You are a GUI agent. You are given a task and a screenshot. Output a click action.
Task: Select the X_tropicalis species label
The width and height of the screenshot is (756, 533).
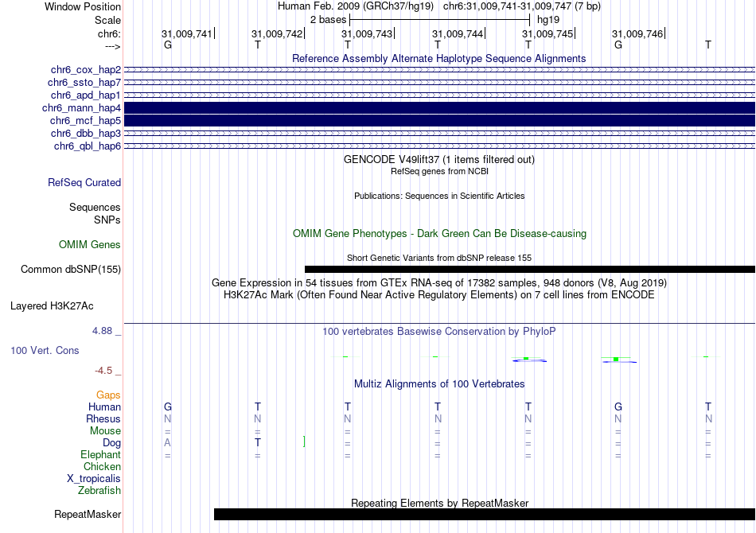click(x=94, y=479)
